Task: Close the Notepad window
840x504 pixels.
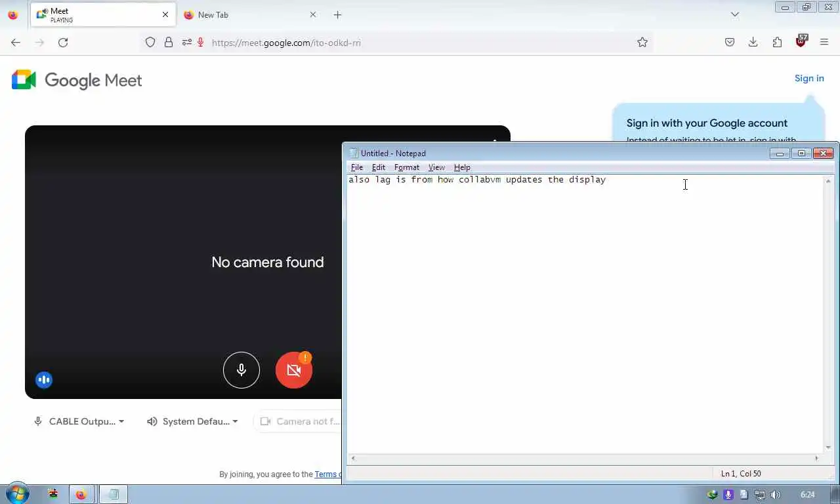Action: click(823, 153)
